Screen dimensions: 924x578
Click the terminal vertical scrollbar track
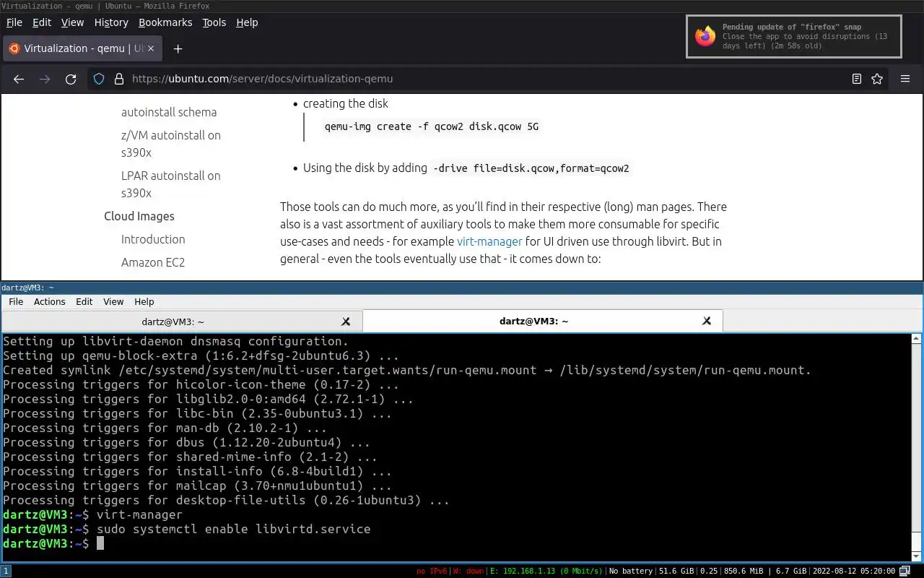917,447
